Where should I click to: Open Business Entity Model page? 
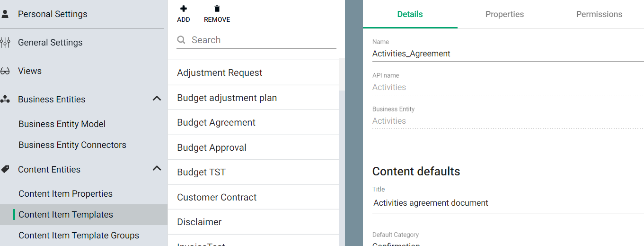[x=62, y=124]
